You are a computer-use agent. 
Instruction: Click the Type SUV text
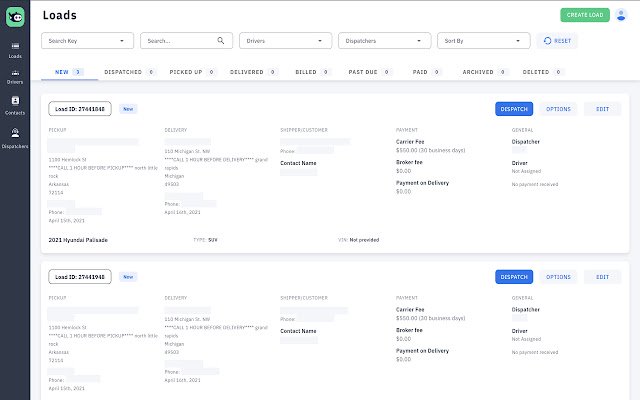205,240
